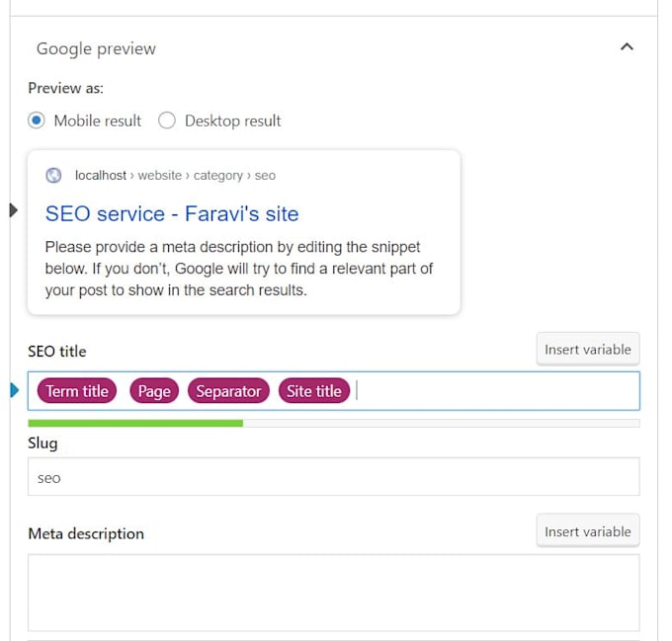The height and width of the screenshot is (641, 672).
Task: Click the Google preview heading
Action: pyautogui.click(x=96, y=48)
